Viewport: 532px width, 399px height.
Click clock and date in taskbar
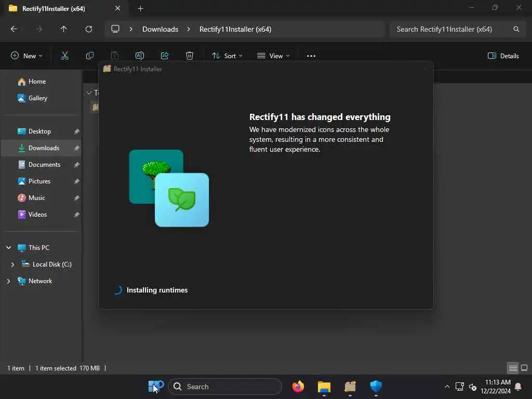tap(496, 387)
